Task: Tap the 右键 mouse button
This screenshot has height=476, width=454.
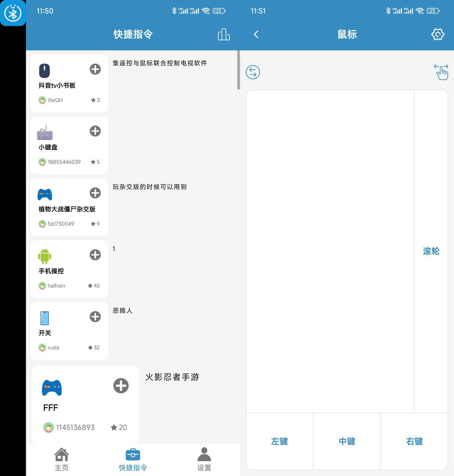Action: [x=414, y=441]
